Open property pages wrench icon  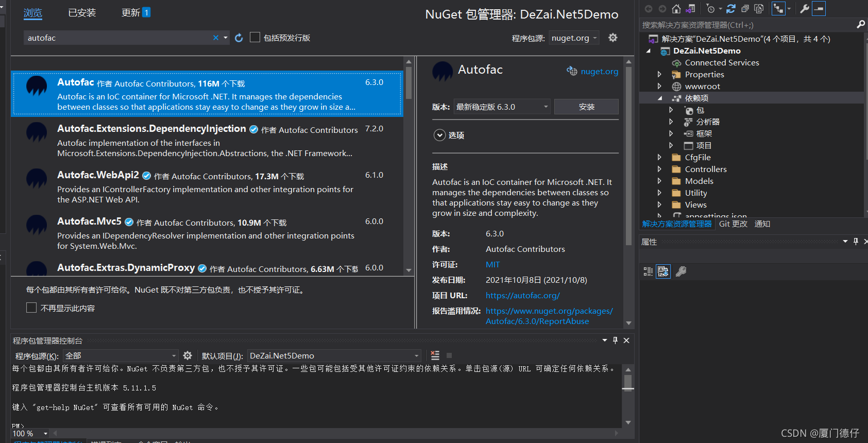pyautogui.click(x=681, y=271)
